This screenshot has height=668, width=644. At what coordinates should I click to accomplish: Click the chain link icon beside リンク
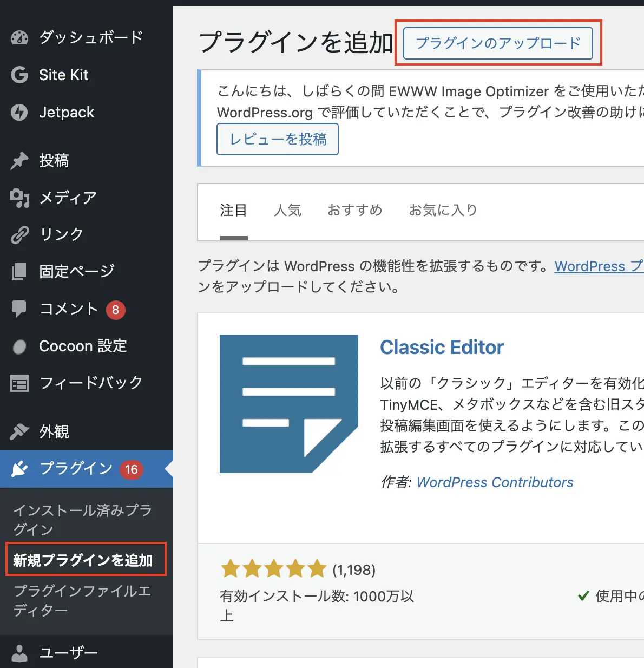pyautogui.click(x=19, y=234)
